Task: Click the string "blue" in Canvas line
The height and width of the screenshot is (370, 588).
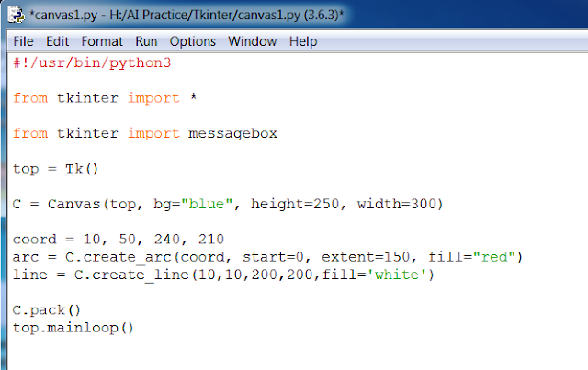Action: pos(208,204)
